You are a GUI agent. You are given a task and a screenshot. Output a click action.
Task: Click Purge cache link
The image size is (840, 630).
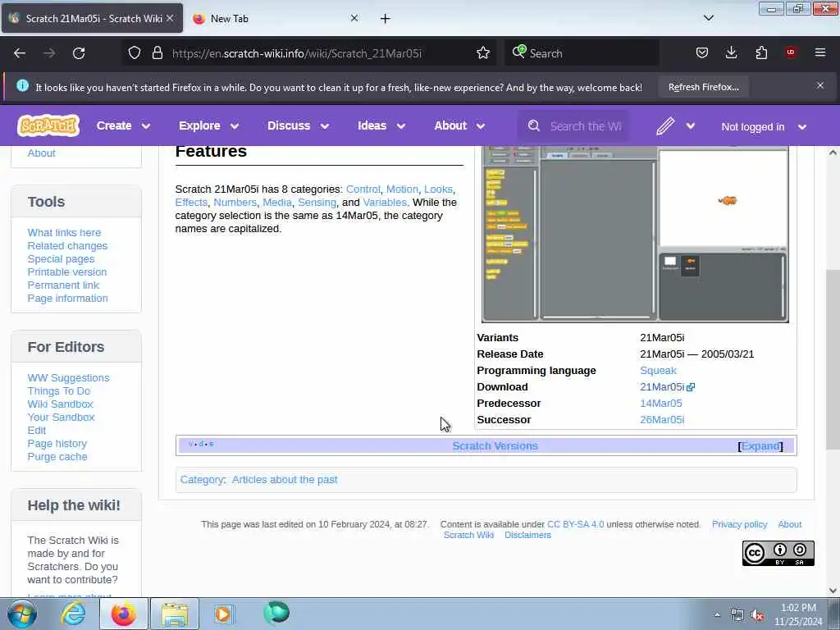coord(57,456)
